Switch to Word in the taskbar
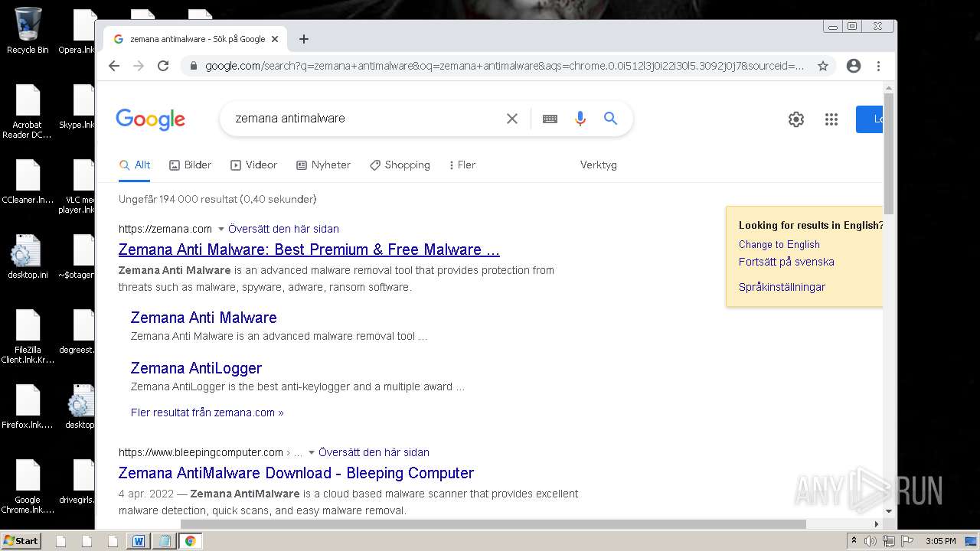The width and height of the screenshot is (980, 551). pyautogui.click(x=139, y=541)
